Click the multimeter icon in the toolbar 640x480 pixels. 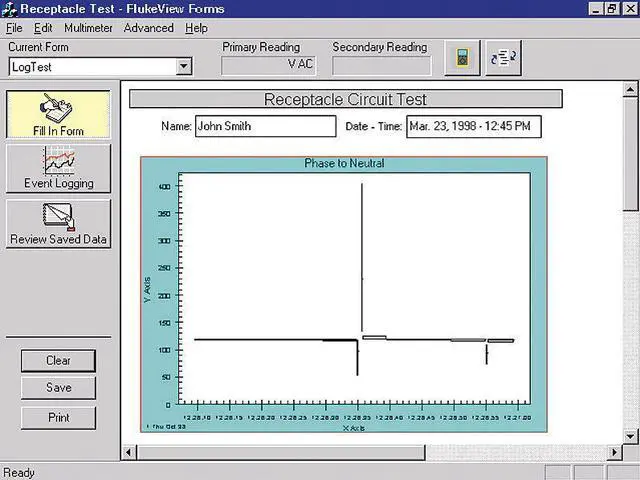[x=462, y=58]
